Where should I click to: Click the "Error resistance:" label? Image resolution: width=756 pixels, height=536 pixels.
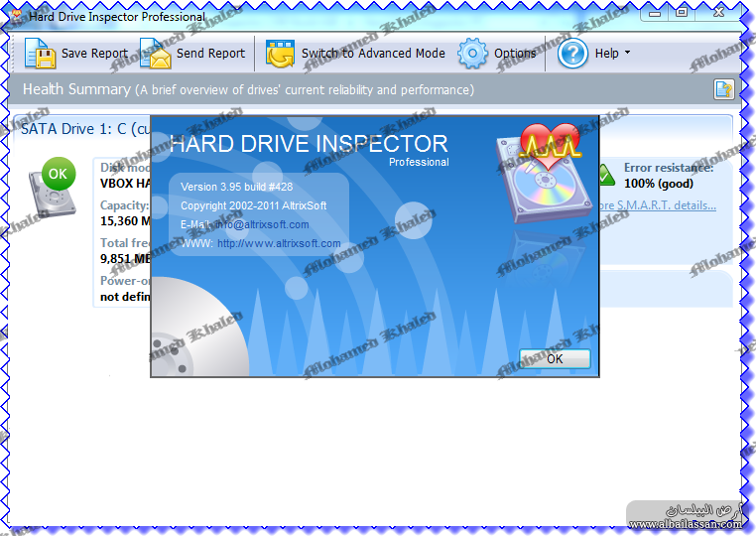coord(669,168)
